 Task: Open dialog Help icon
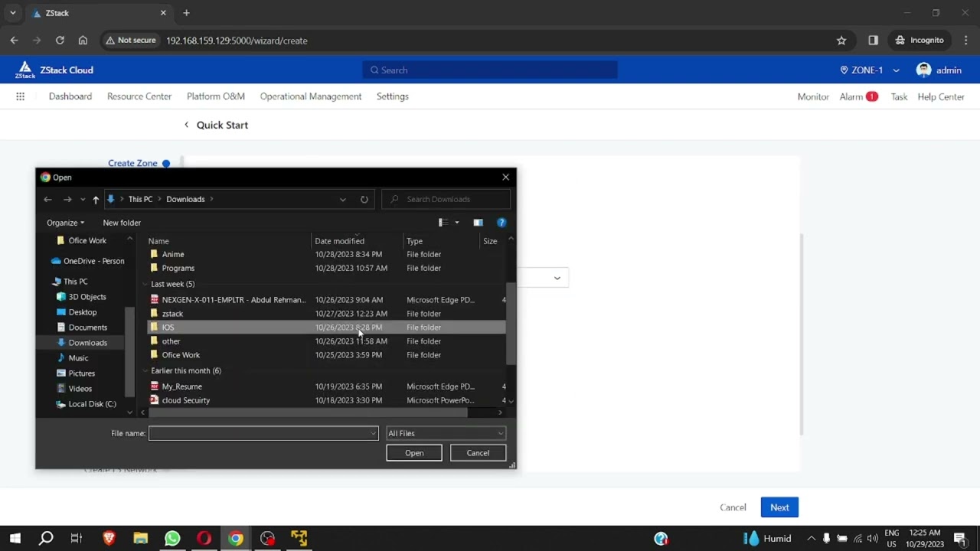[501, 223]
